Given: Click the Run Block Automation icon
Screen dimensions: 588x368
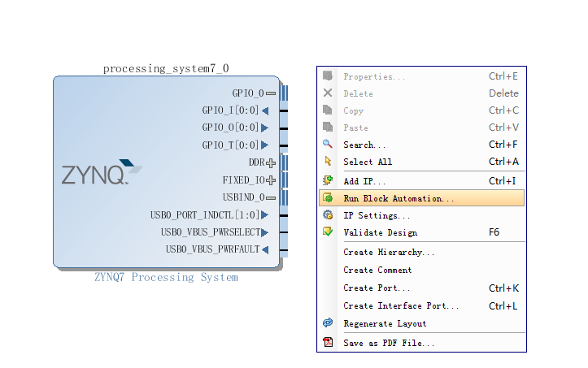Looking at the screenshot, I should 328,198.
